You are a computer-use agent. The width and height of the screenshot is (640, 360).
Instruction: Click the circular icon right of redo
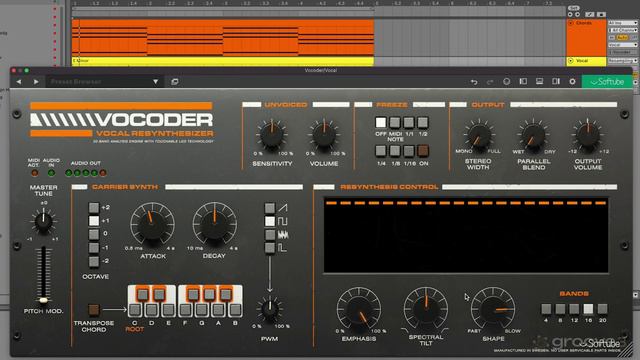tap(507, 82)
